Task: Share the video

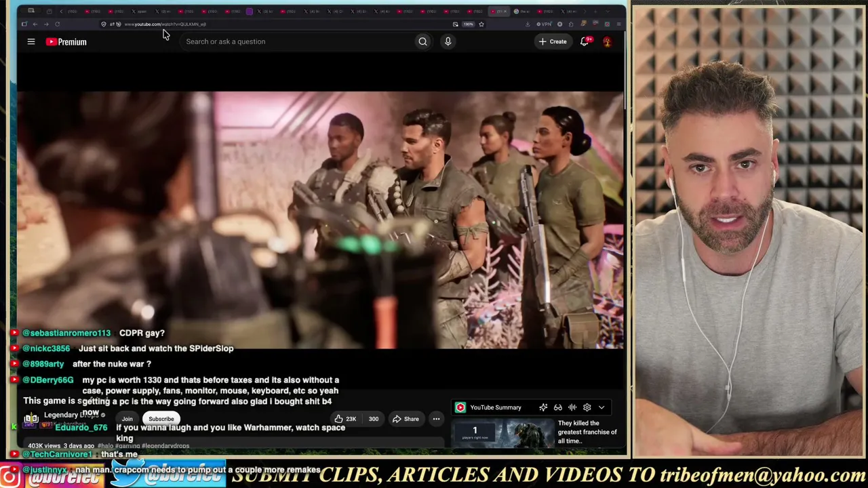Action: coord(406,419)
